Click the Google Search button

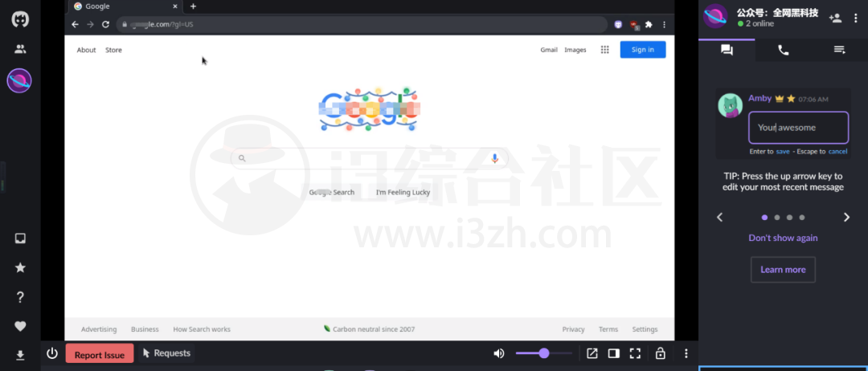[332, 193]
